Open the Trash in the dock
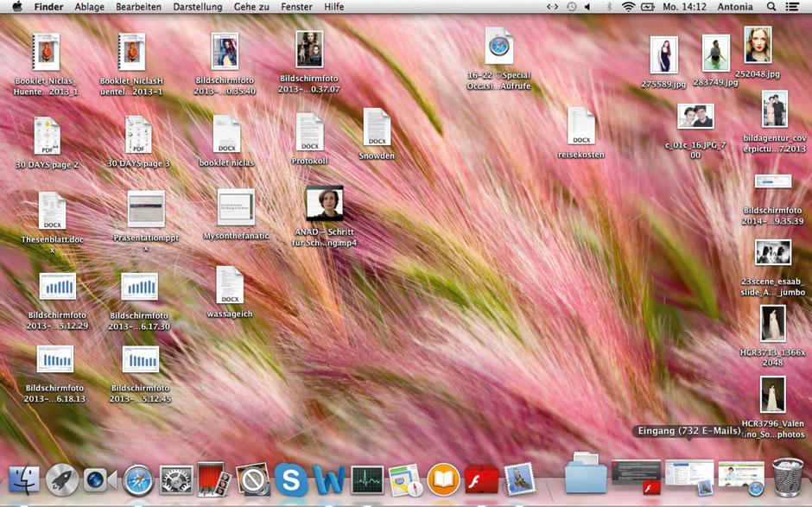Screen dimensions: 812x507 [x=787, y=477]
